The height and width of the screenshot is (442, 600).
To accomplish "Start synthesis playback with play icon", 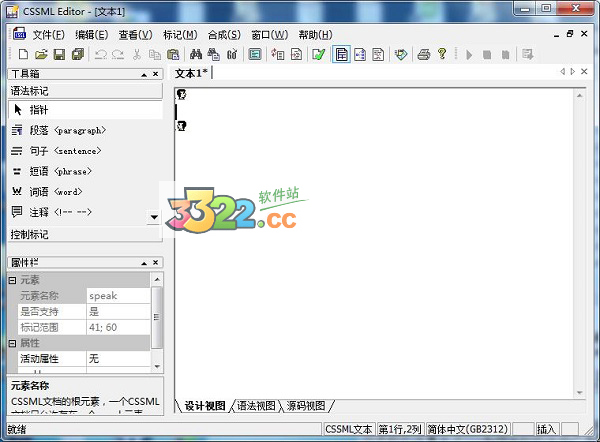I will tap(469, 55).
